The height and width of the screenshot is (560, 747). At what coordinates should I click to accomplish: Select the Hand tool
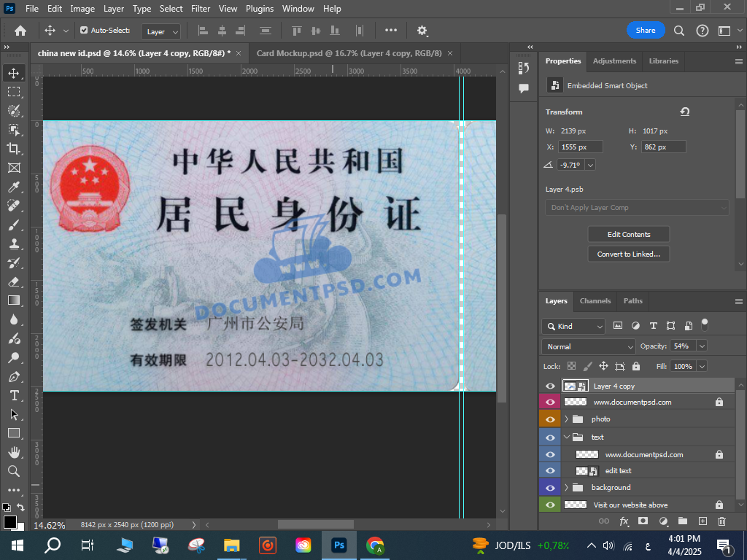14,452
